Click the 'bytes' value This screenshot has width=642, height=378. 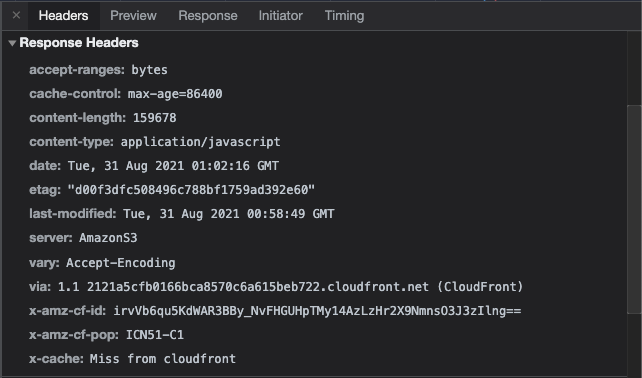tap(149, 70)
